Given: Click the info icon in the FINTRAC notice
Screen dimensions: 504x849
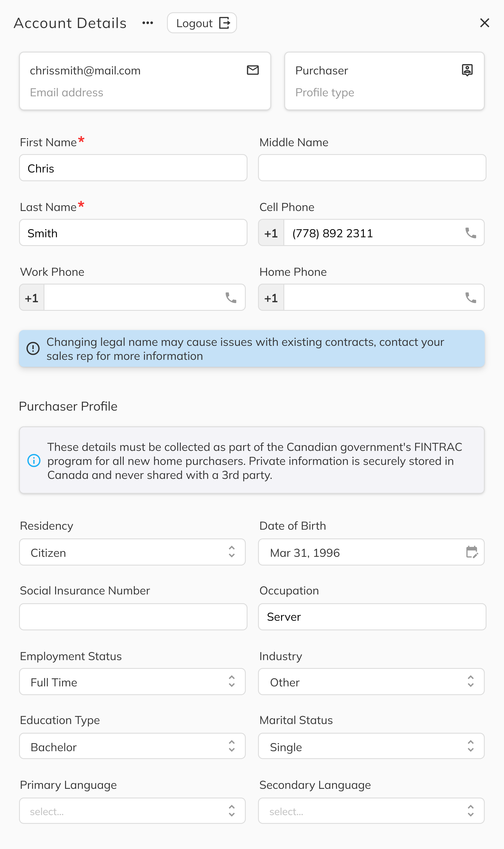Looking at the screenshot, I should point(34,461).
